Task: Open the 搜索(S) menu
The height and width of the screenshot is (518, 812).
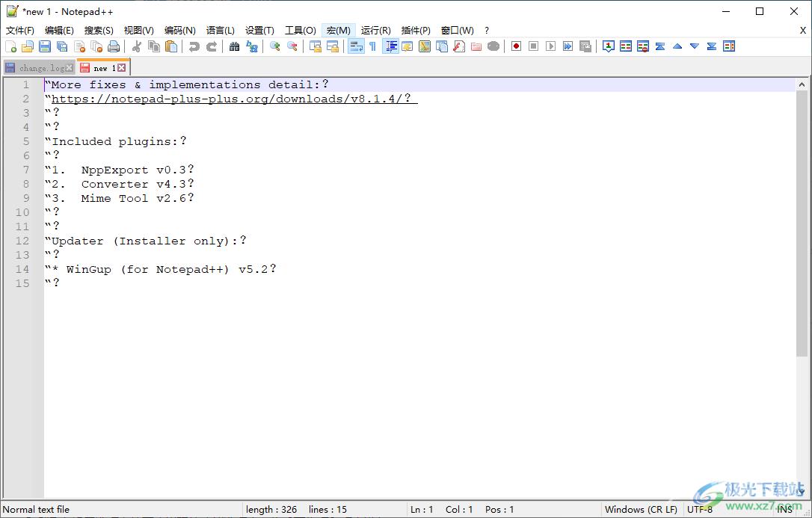Action: 99,31
